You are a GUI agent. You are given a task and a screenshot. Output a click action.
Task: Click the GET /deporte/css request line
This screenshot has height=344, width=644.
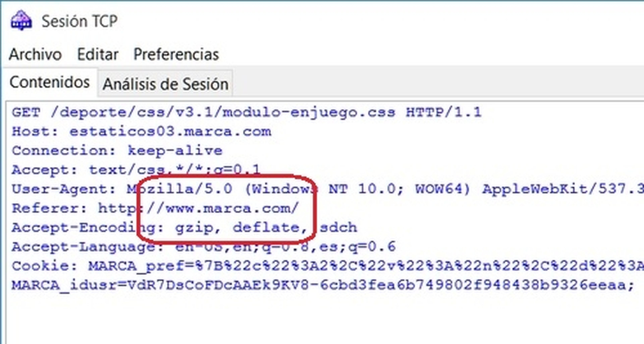(247, 112)
